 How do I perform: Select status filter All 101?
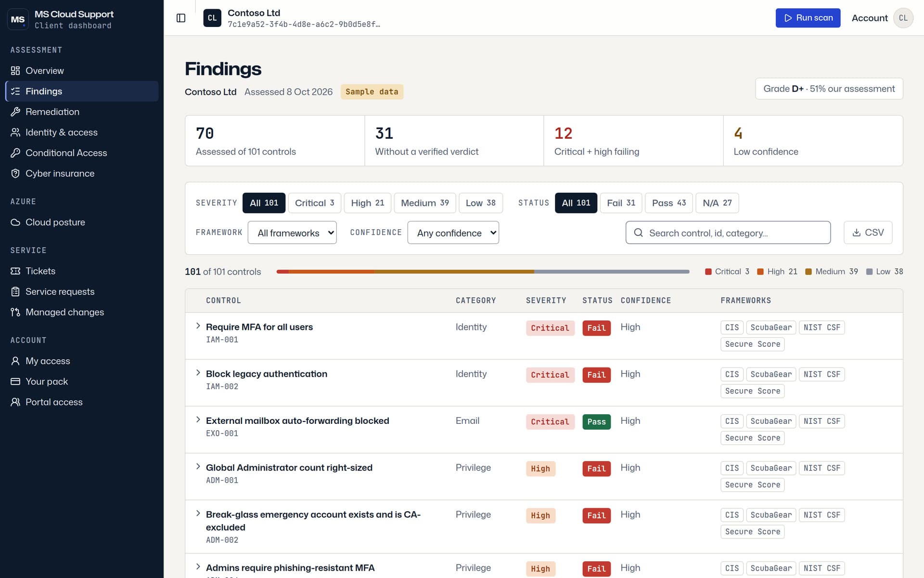576,203
